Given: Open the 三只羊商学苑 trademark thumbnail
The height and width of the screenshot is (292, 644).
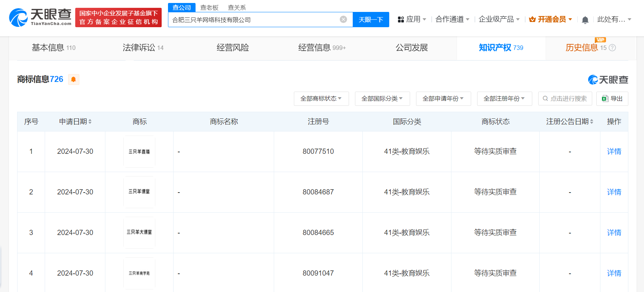Looking at the screenshot, I should click(x=139, y=273).
